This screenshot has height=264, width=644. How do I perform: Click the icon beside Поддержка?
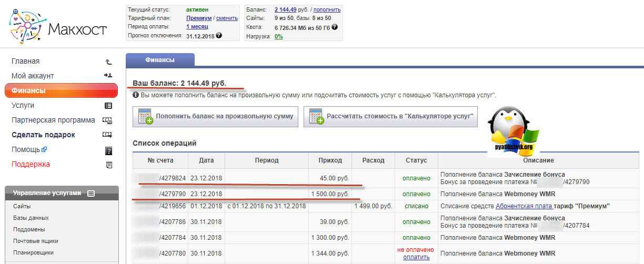pyautogui.click(x=109, y=165)
